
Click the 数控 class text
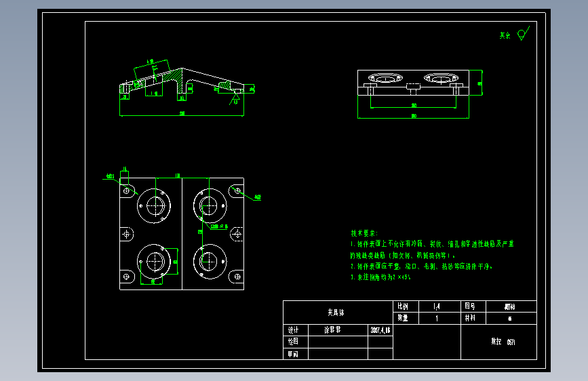[x=503, y=342]
